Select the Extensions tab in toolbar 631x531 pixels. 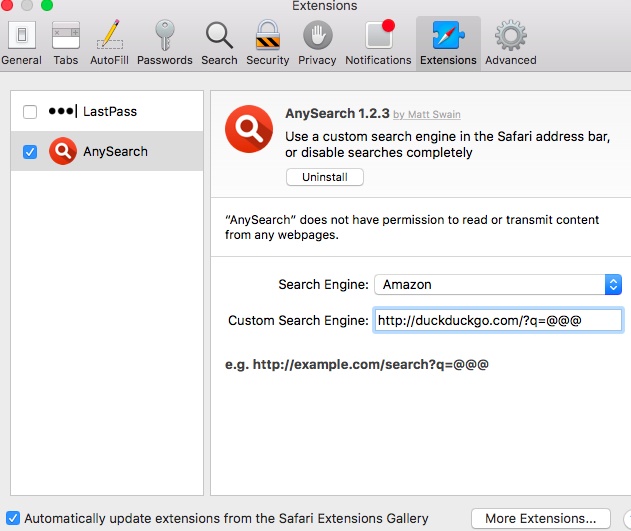click(448, 43)
